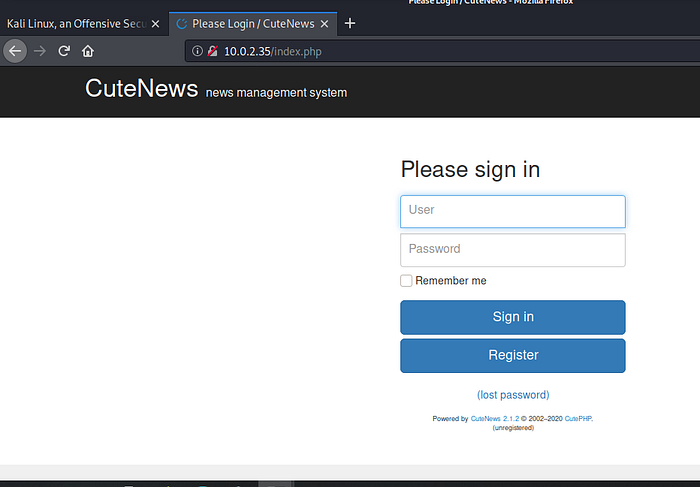Go to the browser Home page
Viewport: 700px width, 487px height.
[x=88, y=51]
